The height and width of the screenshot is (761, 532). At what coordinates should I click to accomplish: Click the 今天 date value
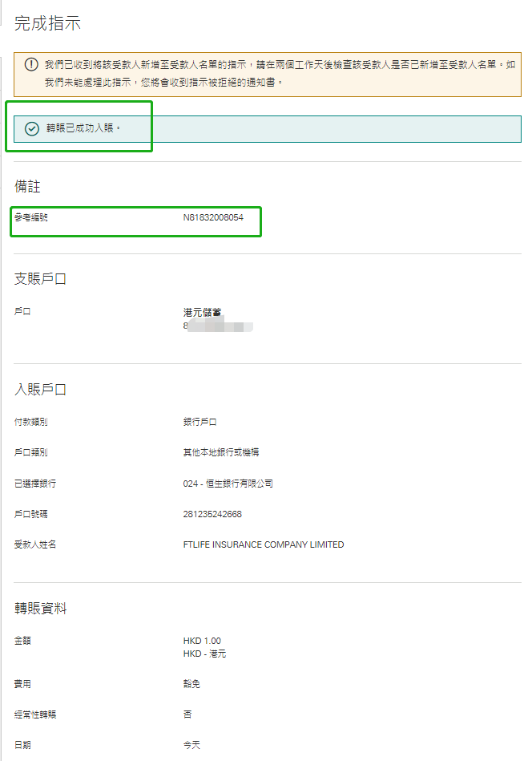(x=191, y=745)
